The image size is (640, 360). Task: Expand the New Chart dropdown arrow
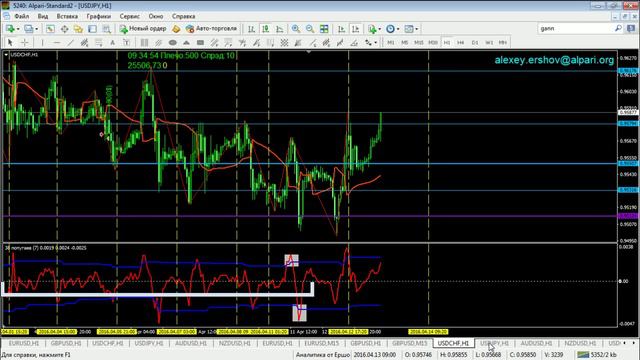pos(18,29)
